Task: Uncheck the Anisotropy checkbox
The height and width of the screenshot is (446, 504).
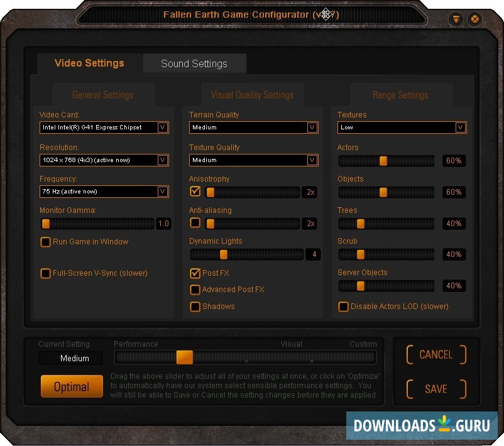Action: [x=195, y=191]
